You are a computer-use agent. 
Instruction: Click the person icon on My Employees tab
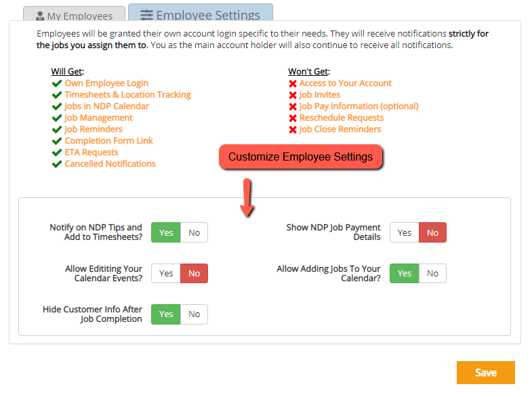pyautogui.click(x=40, y=16)
